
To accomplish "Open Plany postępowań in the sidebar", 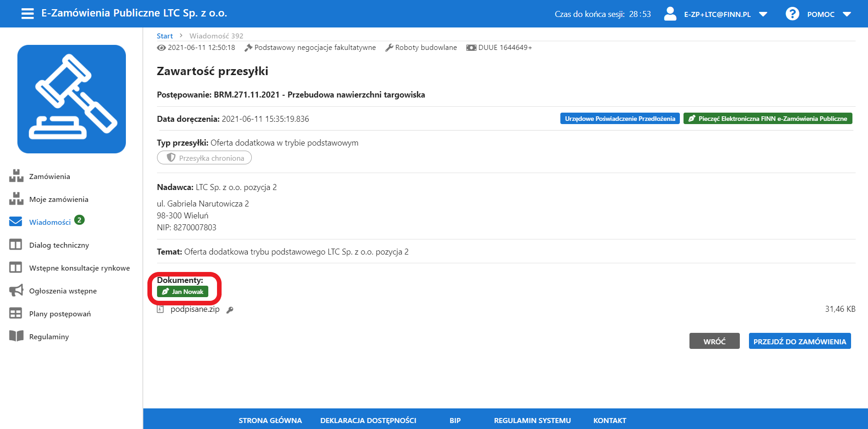I will (60, 314).
